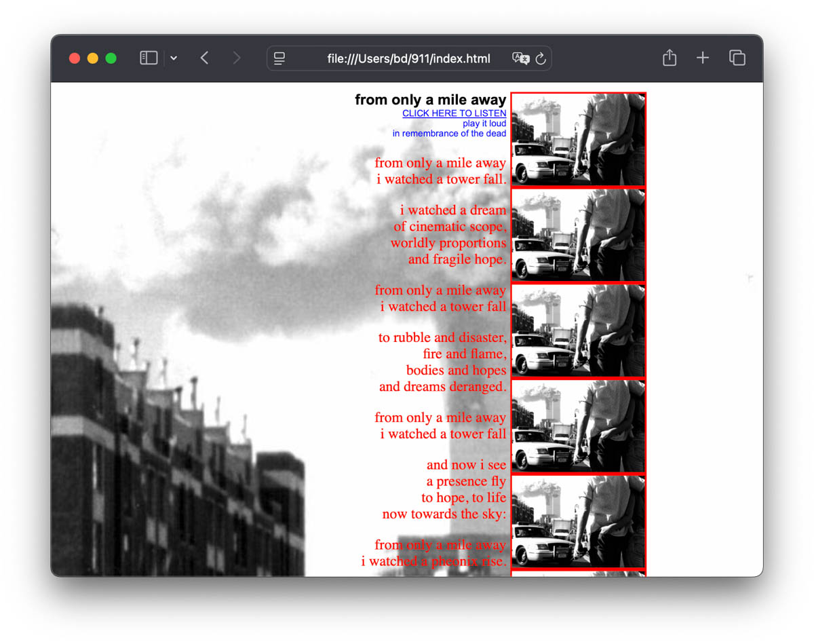Expand the sidebar tab group dropdown arrow
Screen dimensions: 814x644
(174, 58)
